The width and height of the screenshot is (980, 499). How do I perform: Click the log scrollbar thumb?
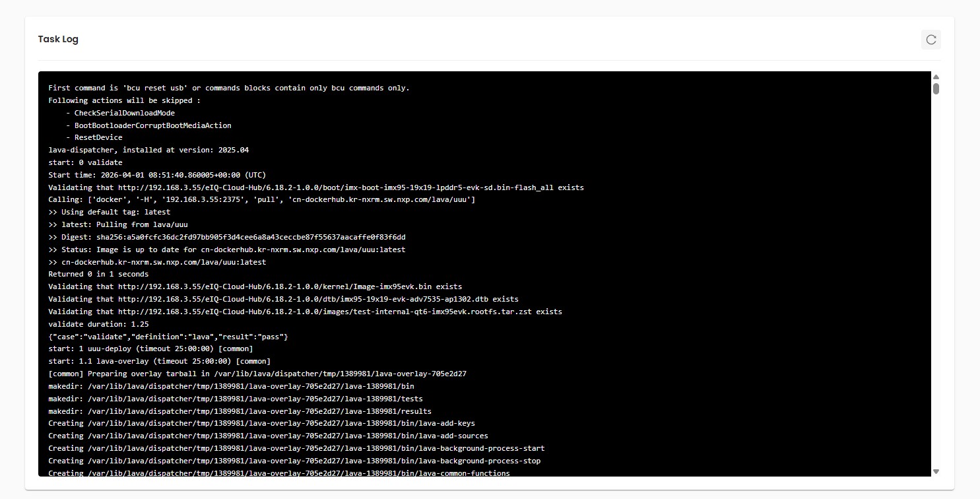936,88
